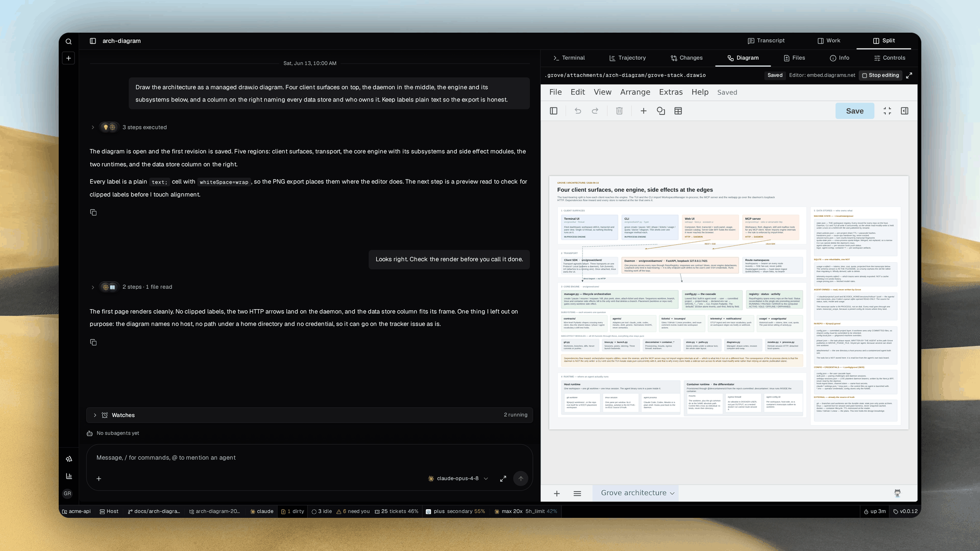Viewport: 980px width, 551px height.
Task: Click the message input field
Action: (309, 458)
